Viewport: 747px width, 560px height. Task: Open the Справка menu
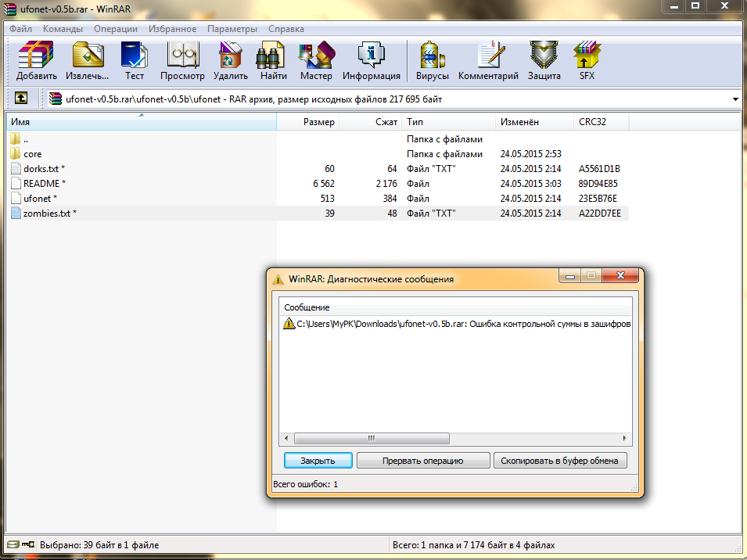click(x=286, y=29)
